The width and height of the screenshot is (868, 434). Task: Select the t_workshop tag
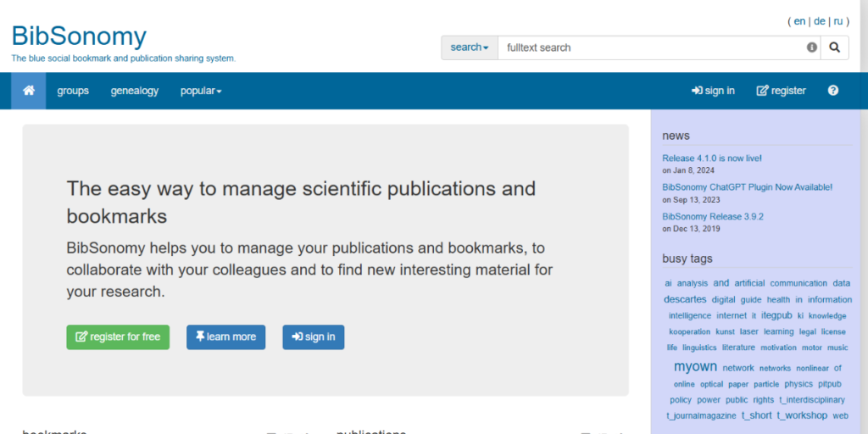(802, 415)
